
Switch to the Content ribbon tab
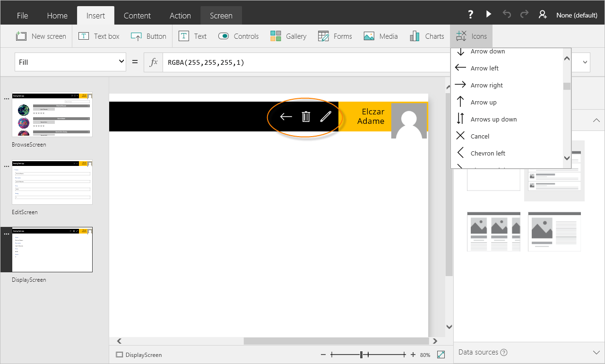(137, 15)
